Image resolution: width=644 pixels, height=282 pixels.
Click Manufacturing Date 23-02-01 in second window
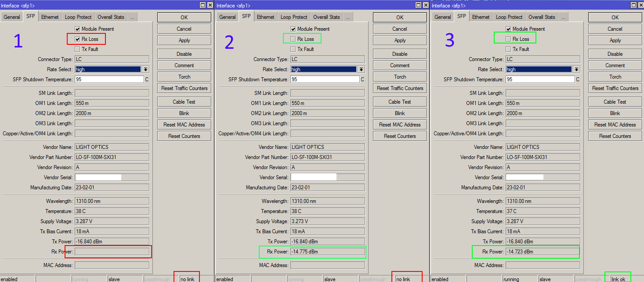[327, 188]
